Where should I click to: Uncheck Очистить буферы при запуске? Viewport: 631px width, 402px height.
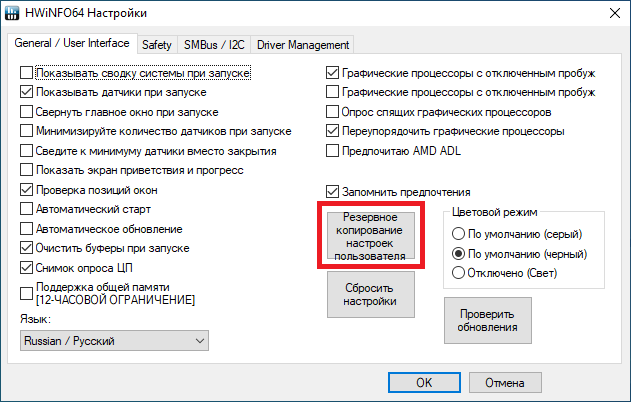[x=27, y=248]
